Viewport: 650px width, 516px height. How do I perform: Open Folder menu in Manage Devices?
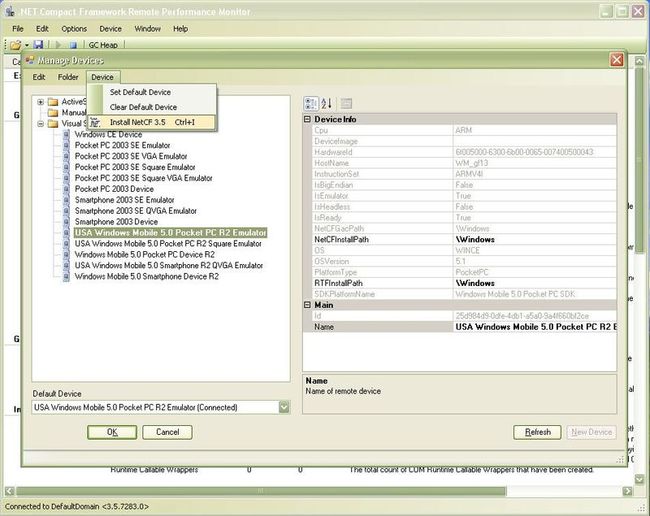68,77
